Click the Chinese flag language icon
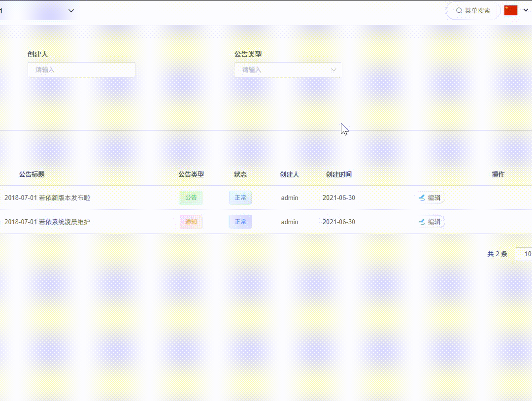532x401 pixels. [x=511, y=10]
